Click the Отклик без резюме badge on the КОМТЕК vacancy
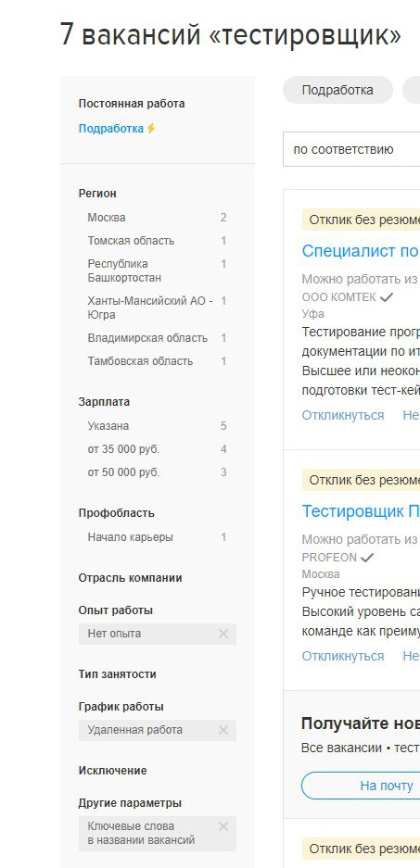420x868 pixels. coord(361,220)
